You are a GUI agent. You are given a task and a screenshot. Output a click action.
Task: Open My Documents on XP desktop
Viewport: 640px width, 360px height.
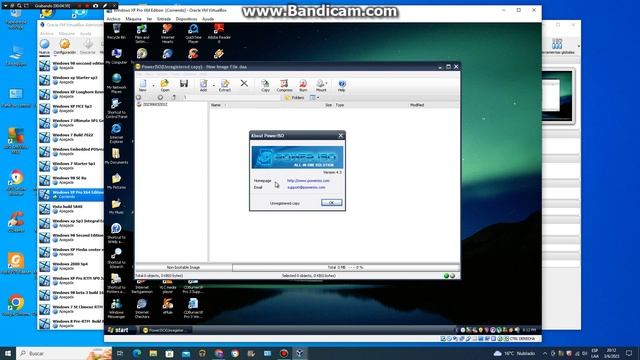point(116,156)
